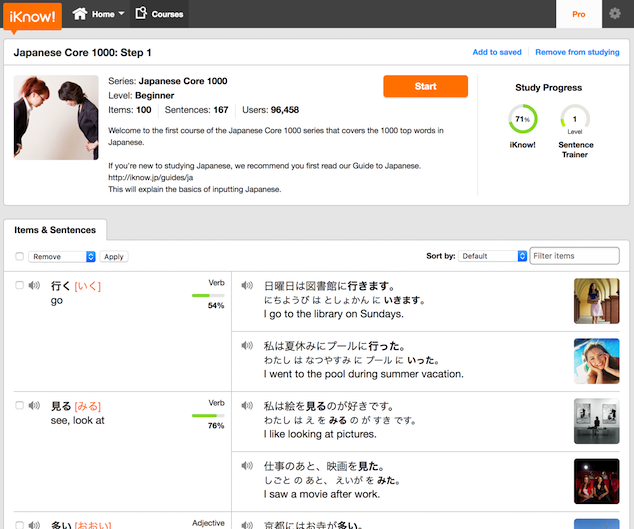This screenshot has height=529, width=634.
Task: Open settings gear icon
Action: pyautogui.click(x=615, y=14)
